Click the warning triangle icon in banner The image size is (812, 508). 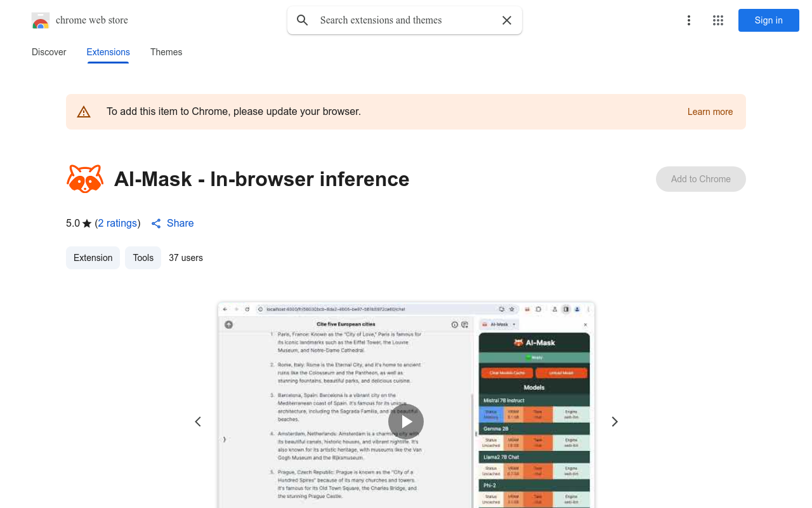pyautogui.click(x=84, y=112)
